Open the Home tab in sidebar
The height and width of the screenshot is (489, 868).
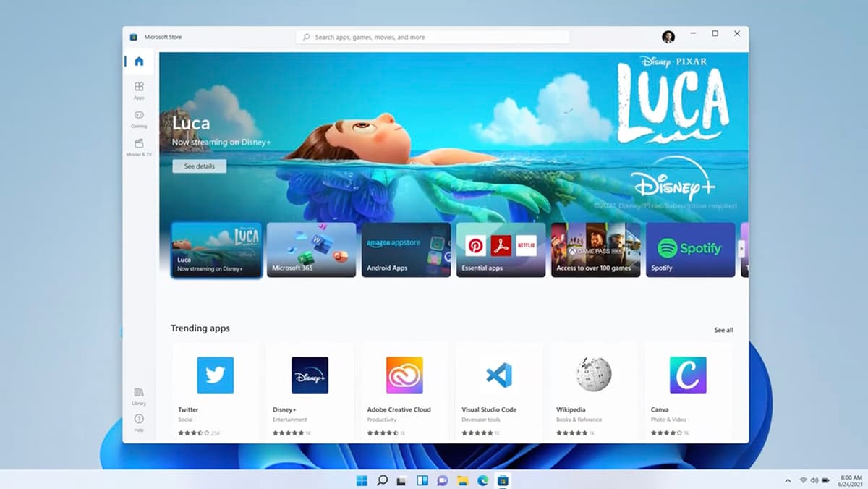click(139, 61)
